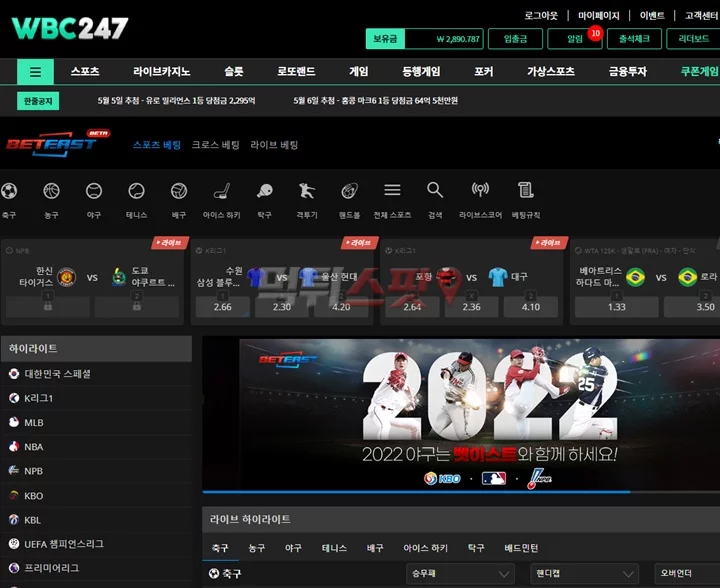
Task: Click the alert notification badge showing 10
Action: click(x=595, y=33)
